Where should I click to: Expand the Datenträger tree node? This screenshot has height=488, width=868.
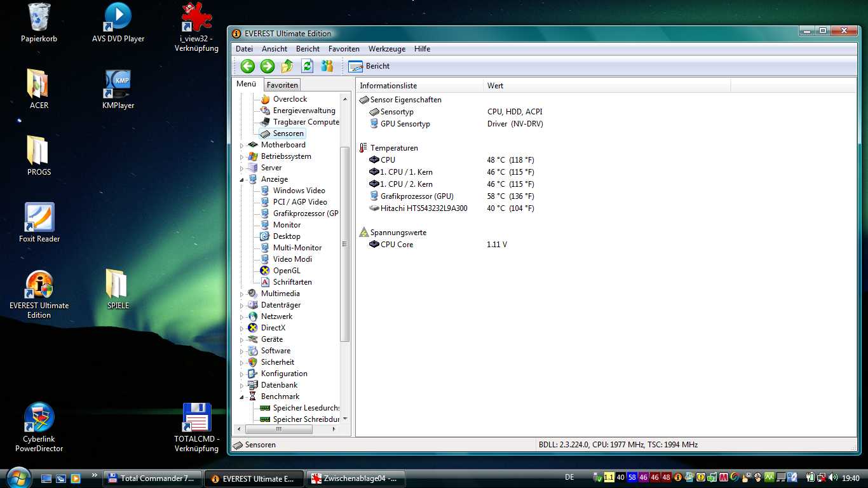(x=241, y=306)
